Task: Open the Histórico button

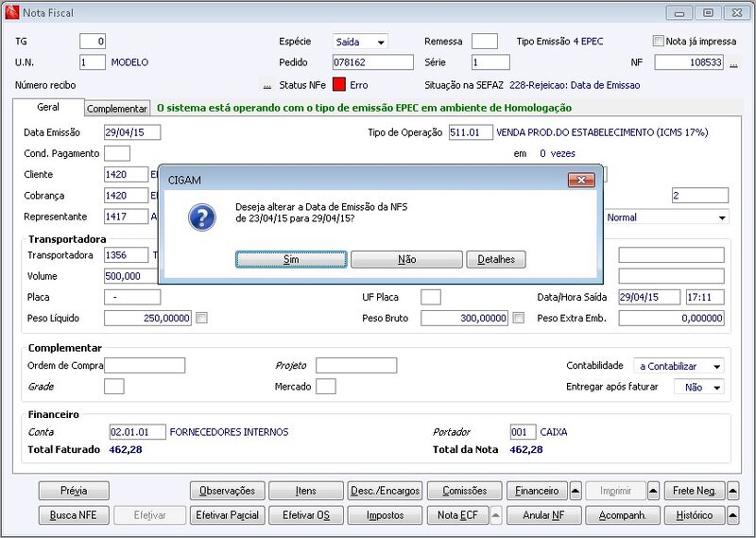Action: pos(695,515)
